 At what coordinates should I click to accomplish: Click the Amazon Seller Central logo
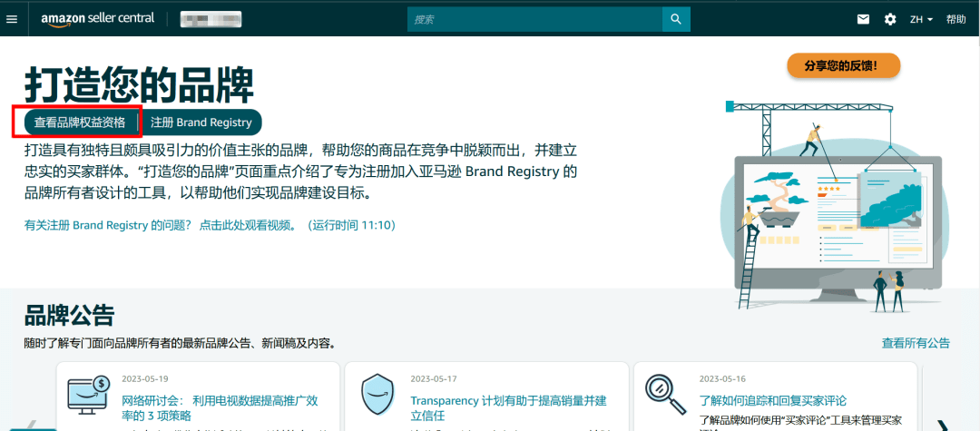coord(98,19)
